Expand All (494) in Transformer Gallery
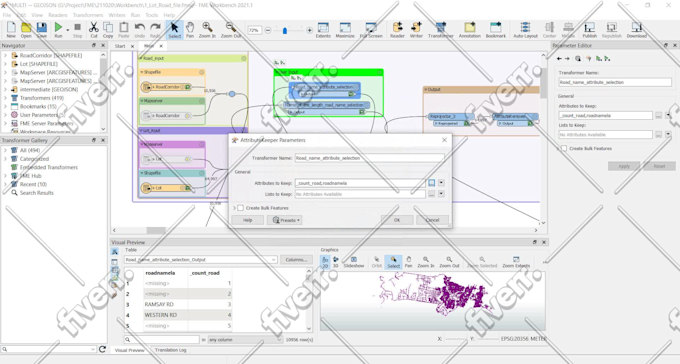 [x=5, y=150]
